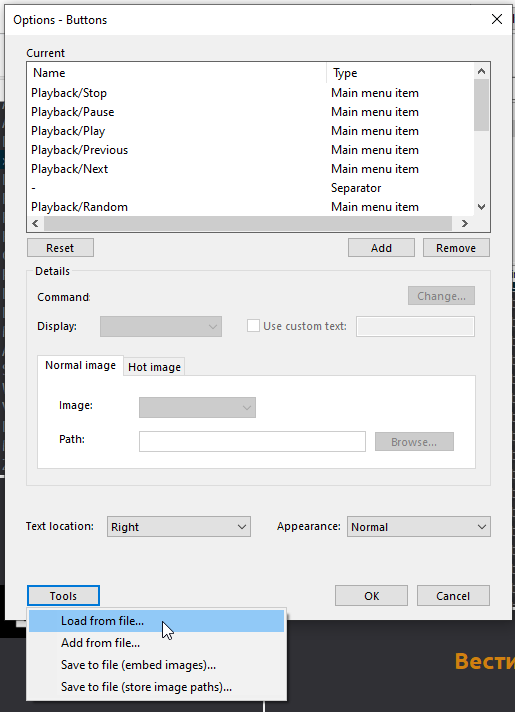Click the vertical scrollbar thumb
Viewport: 515px width, 712px height.
tap(481, 105)
